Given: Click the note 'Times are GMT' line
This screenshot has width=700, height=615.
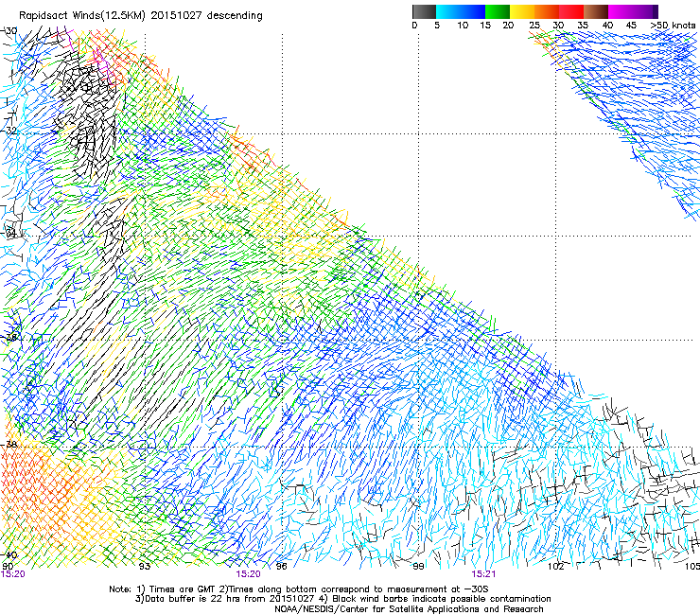Looking at the screenshot, I should [x=299, y=589].
